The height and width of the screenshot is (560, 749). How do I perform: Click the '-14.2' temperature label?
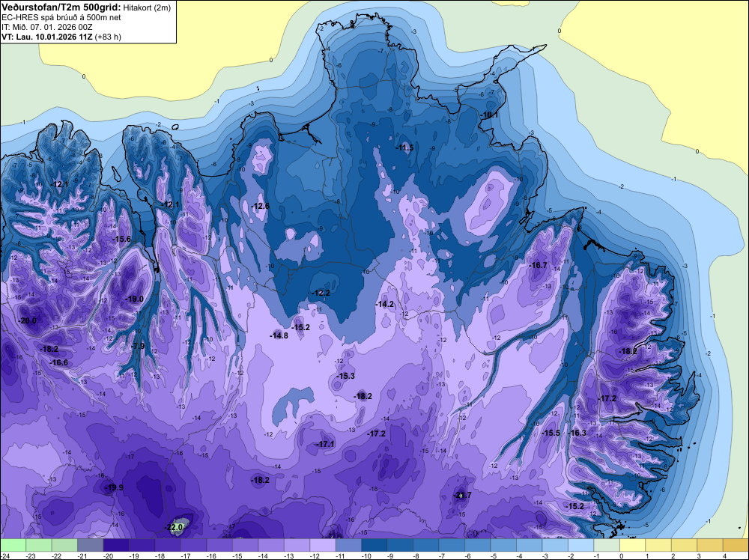384,304
